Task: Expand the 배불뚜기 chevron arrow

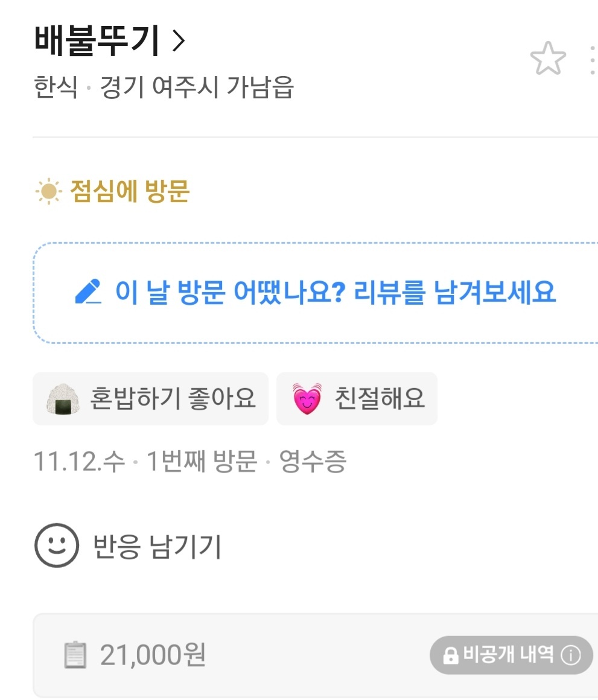Action: pyautogui.click(x=179, y=41)
